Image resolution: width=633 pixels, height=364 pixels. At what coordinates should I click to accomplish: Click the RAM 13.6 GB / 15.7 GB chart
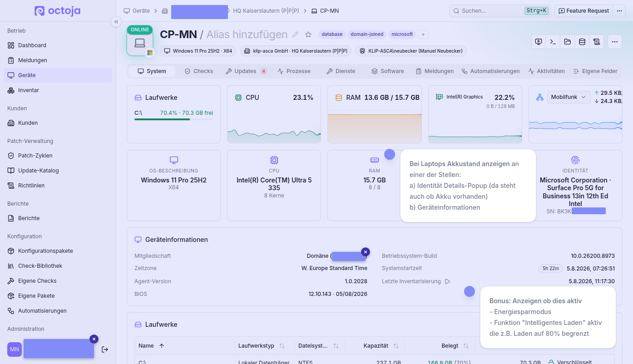pyautogui.click(x=375, y=114)
